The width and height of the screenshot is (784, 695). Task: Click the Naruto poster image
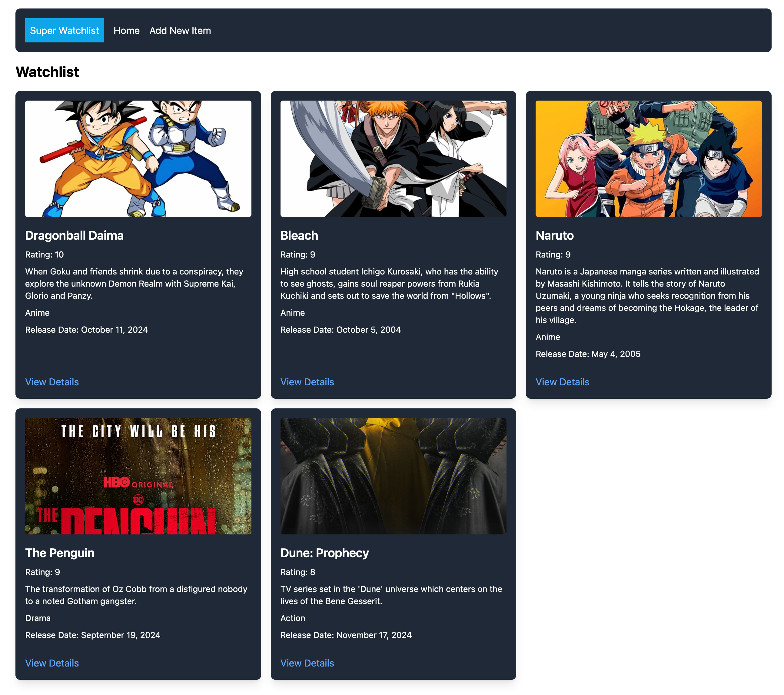[x=648, y=157]
